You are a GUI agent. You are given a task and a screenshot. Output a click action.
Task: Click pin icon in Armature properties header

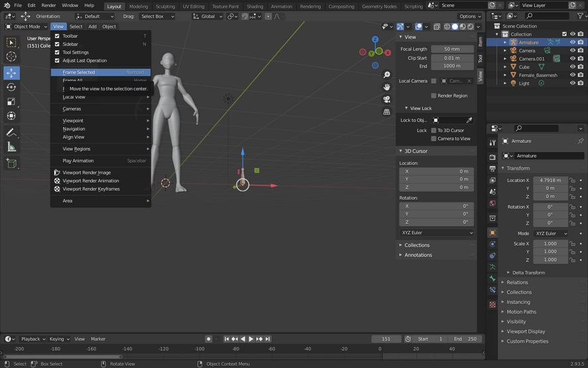(x=581, y=141)
